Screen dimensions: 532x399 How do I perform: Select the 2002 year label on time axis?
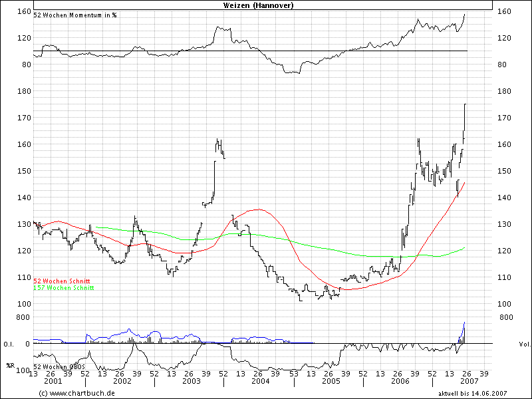coord(122,382)
